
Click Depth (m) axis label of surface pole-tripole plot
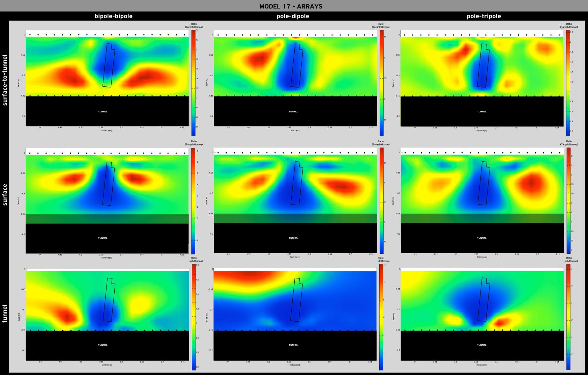click(393, 202)
